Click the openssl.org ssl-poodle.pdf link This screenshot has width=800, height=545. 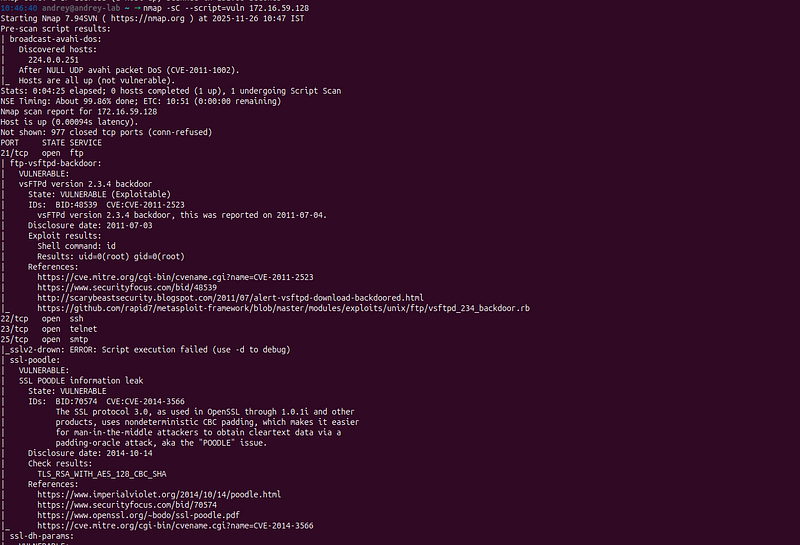pos(138,515)
